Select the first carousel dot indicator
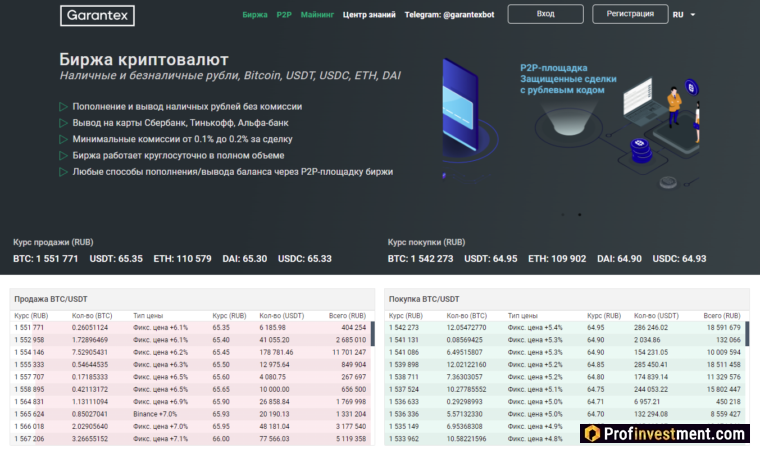This screenshot has height=453, width=760. pyautogui.click(x=563, y=214)
